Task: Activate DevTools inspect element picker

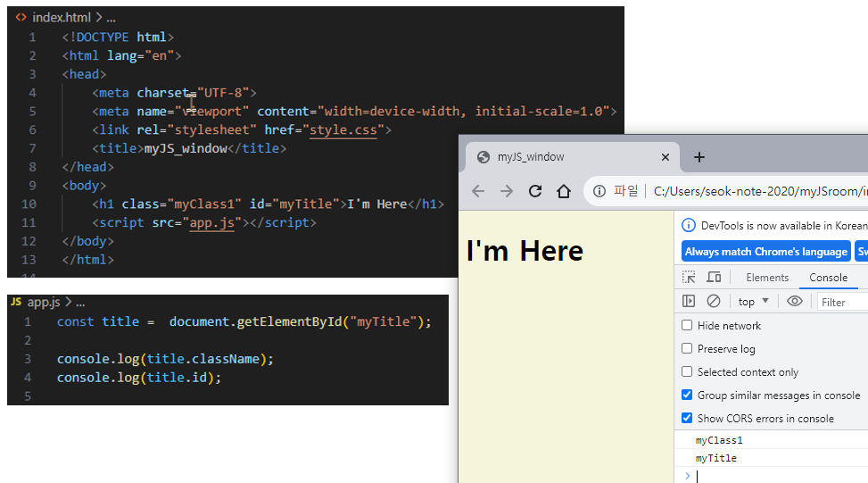Action: (x=689, y=277)
